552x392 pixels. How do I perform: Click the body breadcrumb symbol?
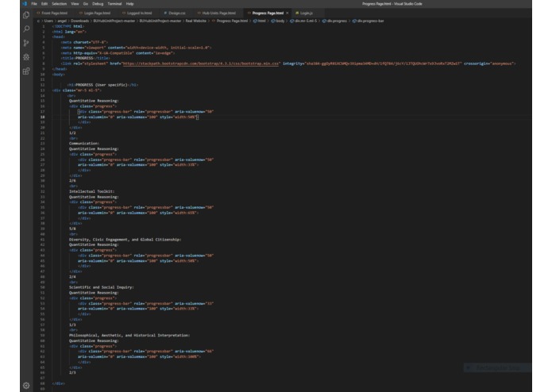pyautogui.click(x=280, y=21)
